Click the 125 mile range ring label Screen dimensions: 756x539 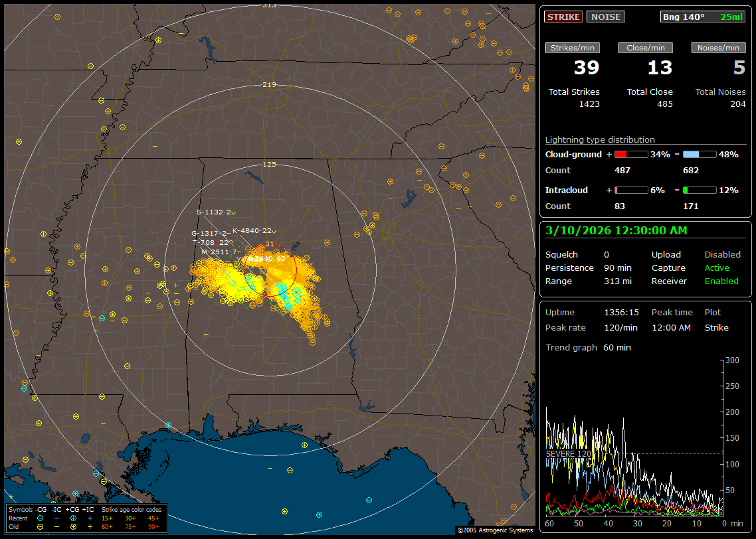point(269,164)
